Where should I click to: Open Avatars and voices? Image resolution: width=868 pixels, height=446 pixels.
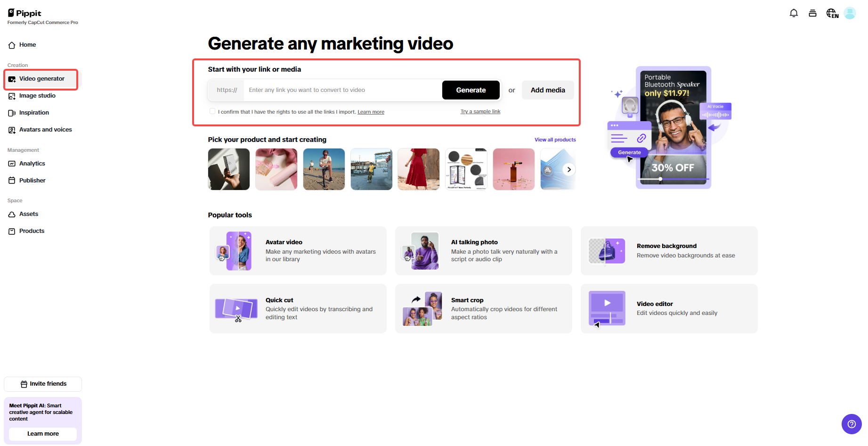click(45, 129)
